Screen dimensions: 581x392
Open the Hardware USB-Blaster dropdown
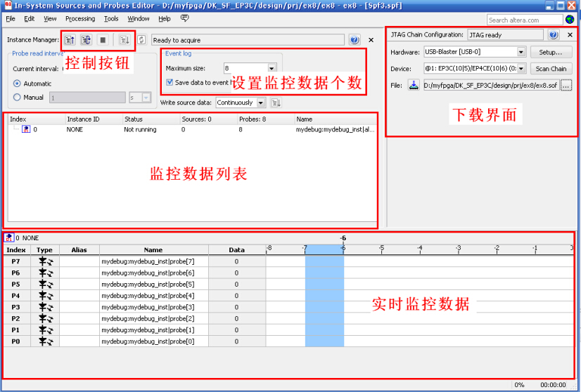click(521, 52)
